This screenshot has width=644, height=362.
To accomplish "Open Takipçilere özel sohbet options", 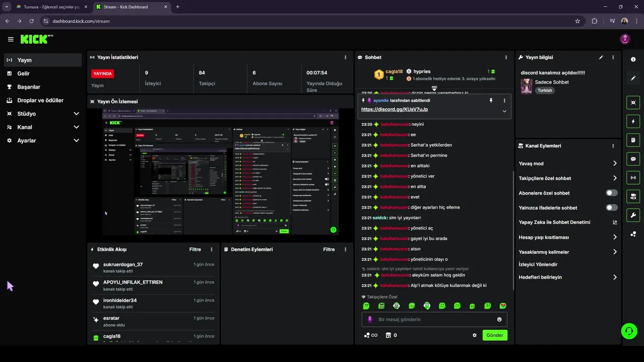I will (x=568, y=178).
